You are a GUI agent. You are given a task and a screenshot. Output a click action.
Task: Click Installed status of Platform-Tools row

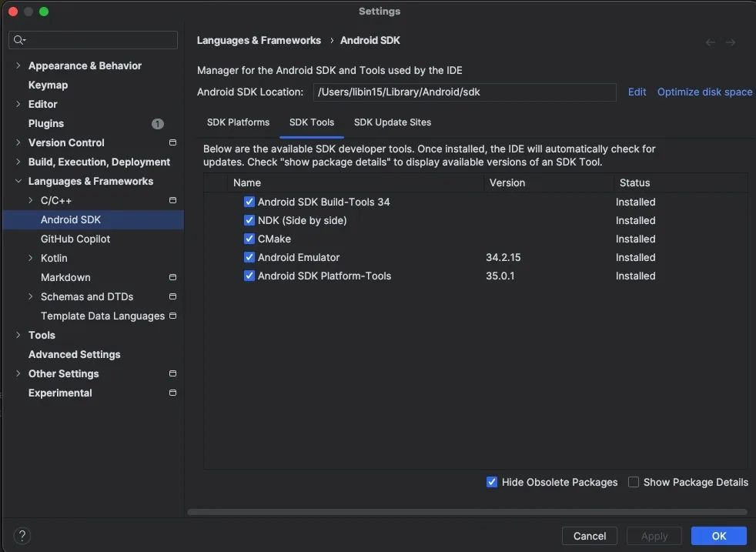tap(635, 276)
